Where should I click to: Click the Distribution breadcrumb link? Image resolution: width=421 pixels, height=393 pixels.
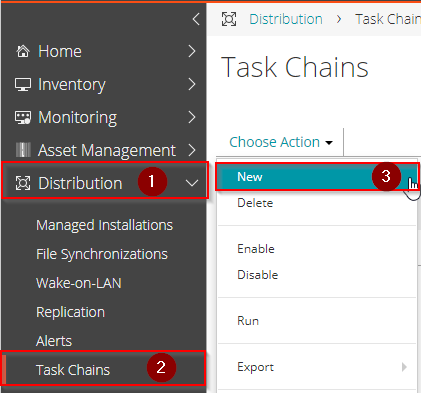click(286, 19)
